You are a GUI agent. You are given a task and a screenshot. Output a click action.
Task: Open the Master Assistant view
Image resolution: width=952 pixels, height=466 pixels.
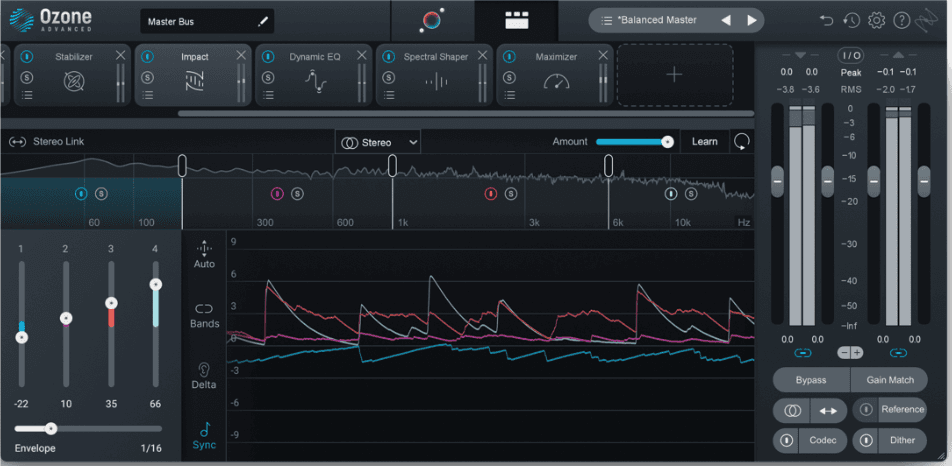coord(432,21)
